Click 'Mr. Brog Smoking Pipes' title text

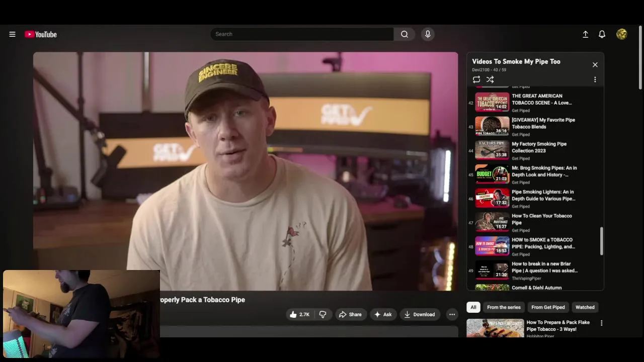[x=544, y=171]
